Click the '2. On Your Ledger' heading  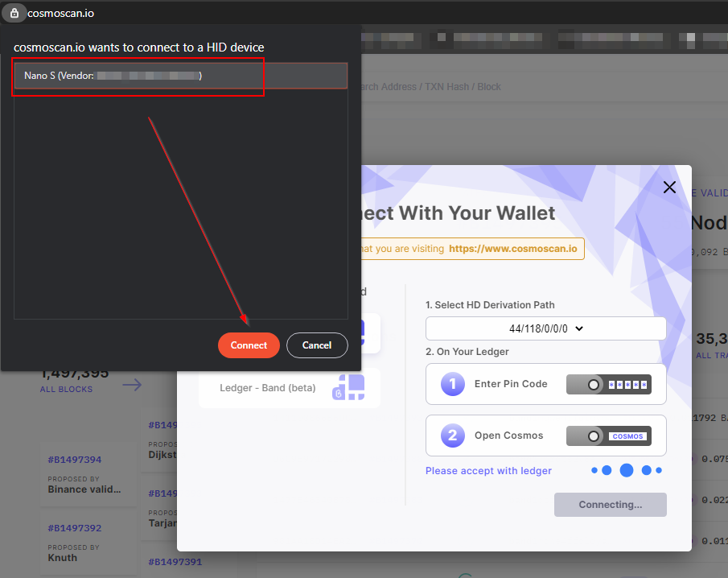click(x=467, y=352)
